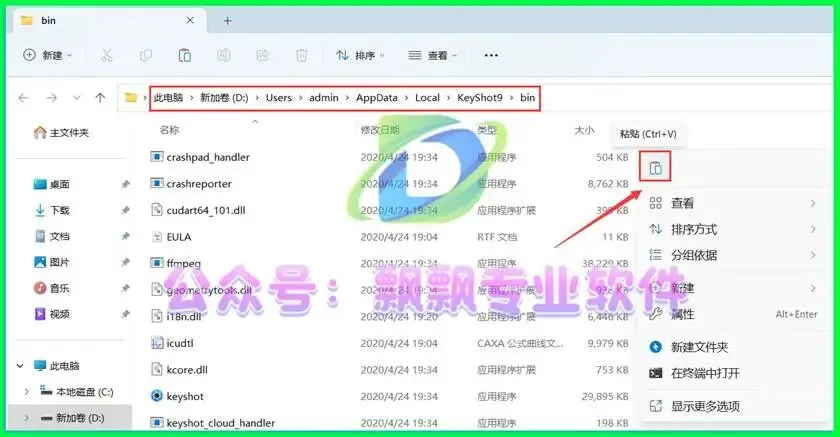Click the Paste clipboard icon in toolbar
This screenshot has width=840, height=437.
coord(185,55)
